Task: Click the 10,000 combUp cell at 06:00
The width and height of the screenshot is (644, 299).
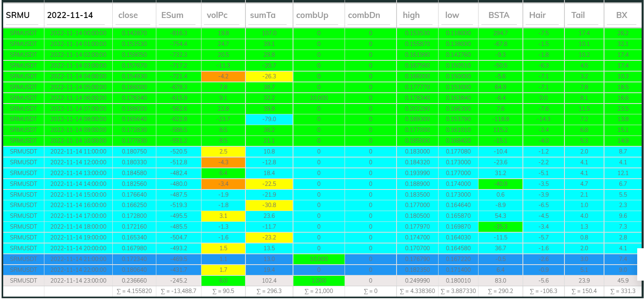Action: click(319, 98)
